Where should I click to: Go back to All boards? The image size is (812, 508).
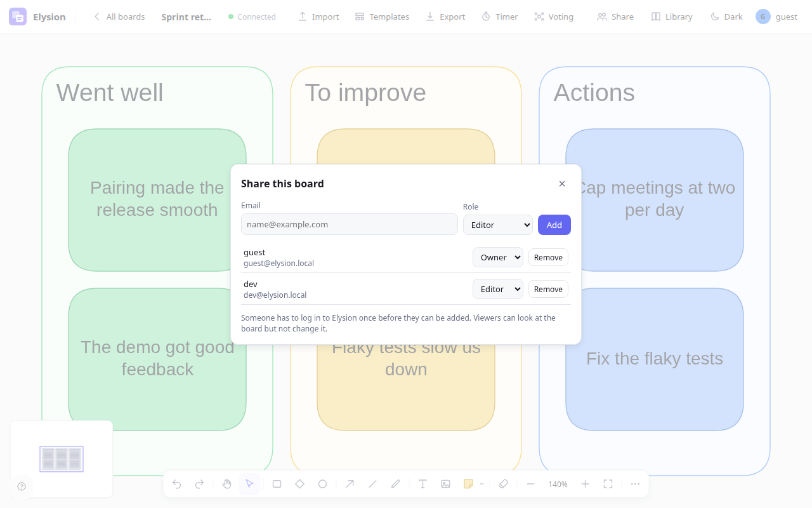(119, 17)
